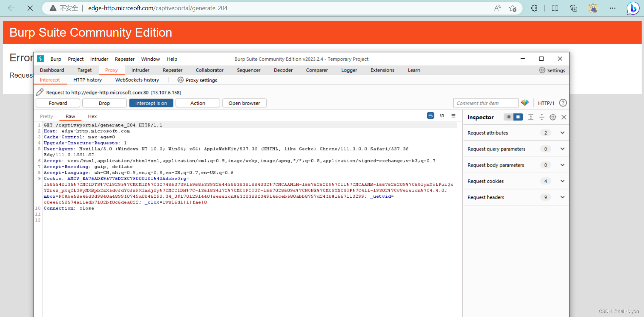Viewport: 644px width, 317px height.
Task: Add page to favorites star icon
Action: [x=513, y=8]
